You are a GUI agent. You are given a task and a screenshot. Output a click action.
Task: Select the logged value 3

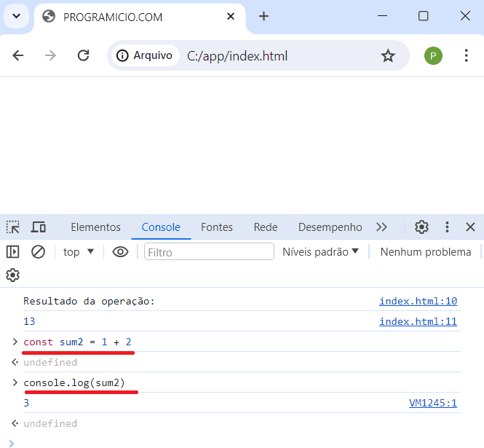pyautogui.click(x=26, y=403)
